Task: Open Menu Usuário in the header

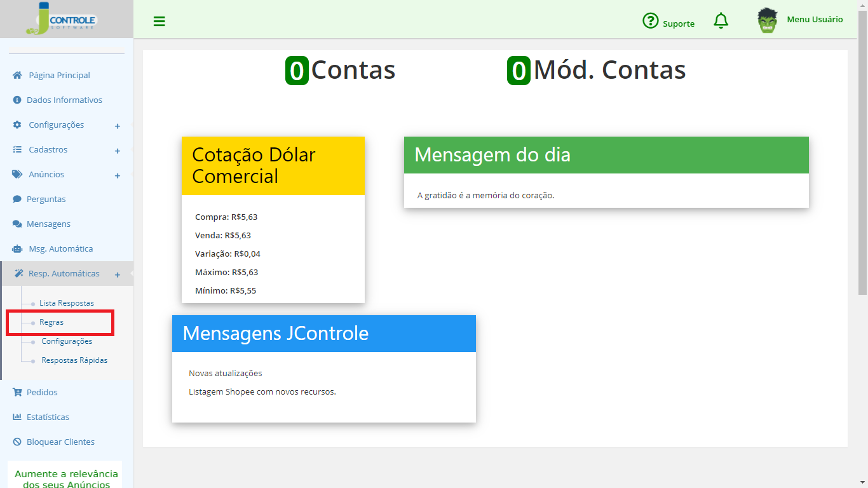Action: point(815,20)
